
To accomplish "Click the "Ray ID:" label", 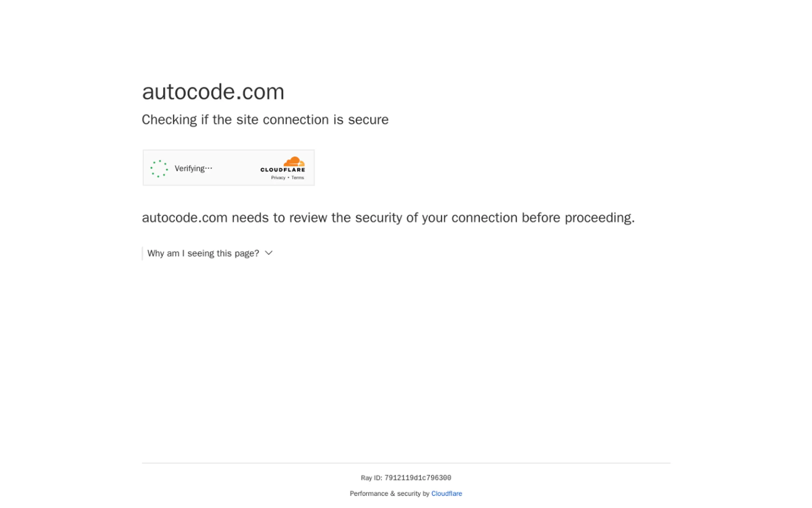I will click(x=371, y=478).
